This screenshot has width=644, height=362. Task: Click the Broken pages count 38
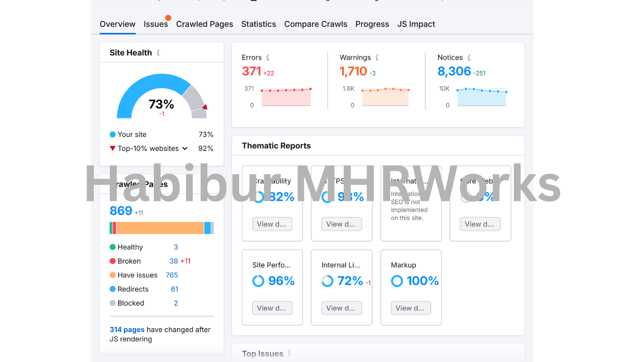coord(173,261)
